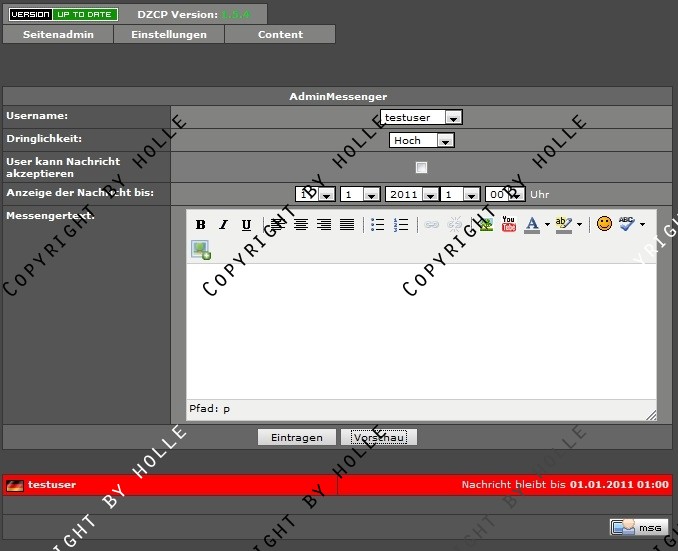The width and height of the screenshot is (678, 551).
Task: Insert a YouTube video
Action: coord(509,225)
